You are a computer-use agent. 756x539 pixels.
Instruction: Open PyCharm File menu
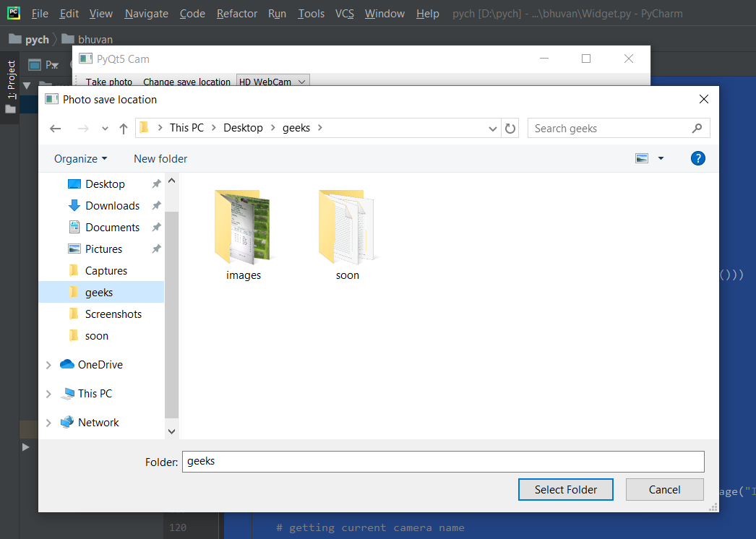coord(40,14)
